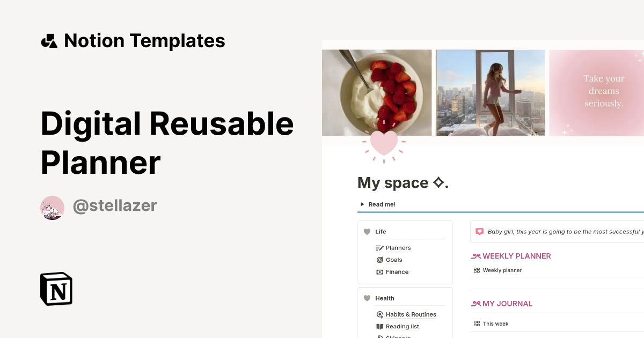644x338 pixels.
Task: Click the heart icon beside the Life section
Action: [x=368, y=231]
